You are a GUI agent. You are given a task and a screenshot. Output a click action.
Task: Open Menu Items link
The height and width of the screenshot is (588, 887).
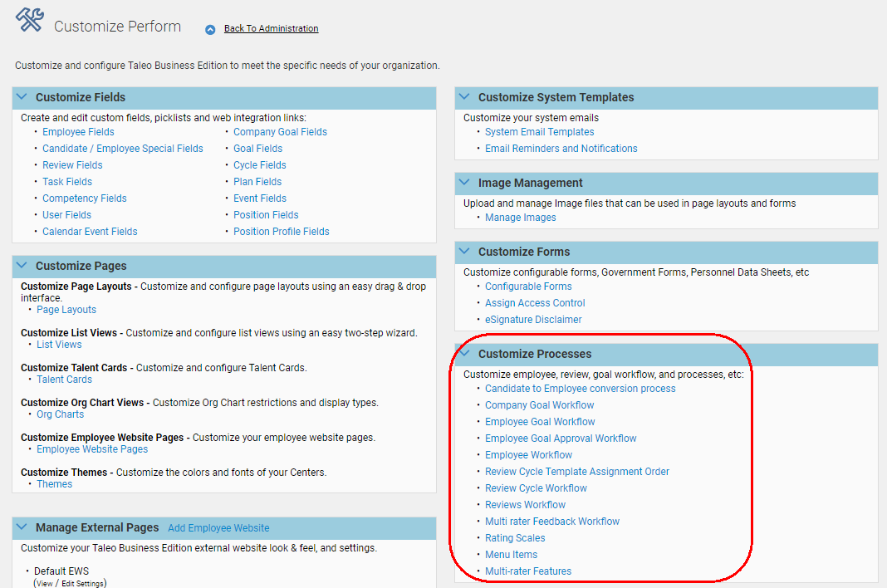[x=511, y=555]
